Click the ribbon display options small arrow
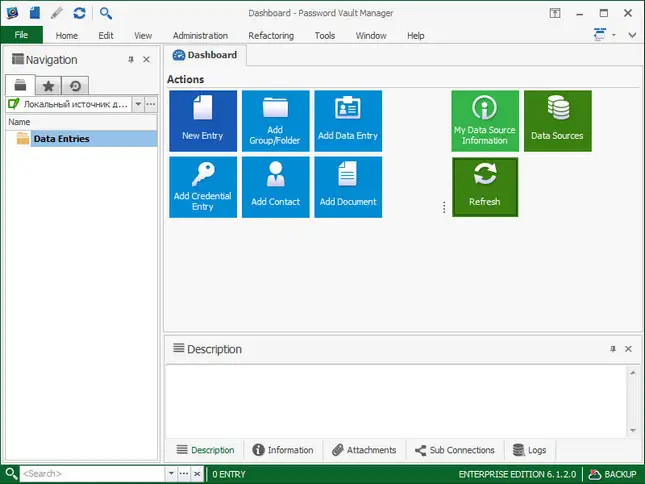Screen dimensions: 645x484 click(614, 35)
